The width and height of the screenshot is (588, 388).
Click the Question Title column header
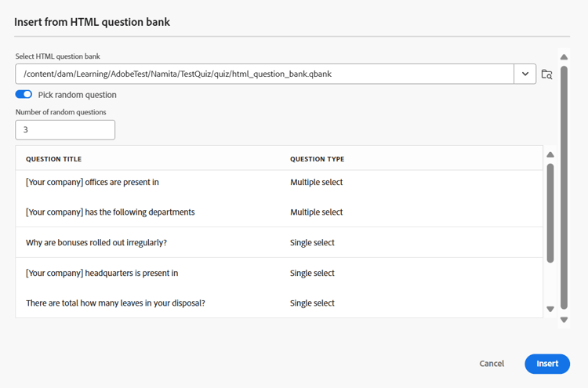point(53,159)
